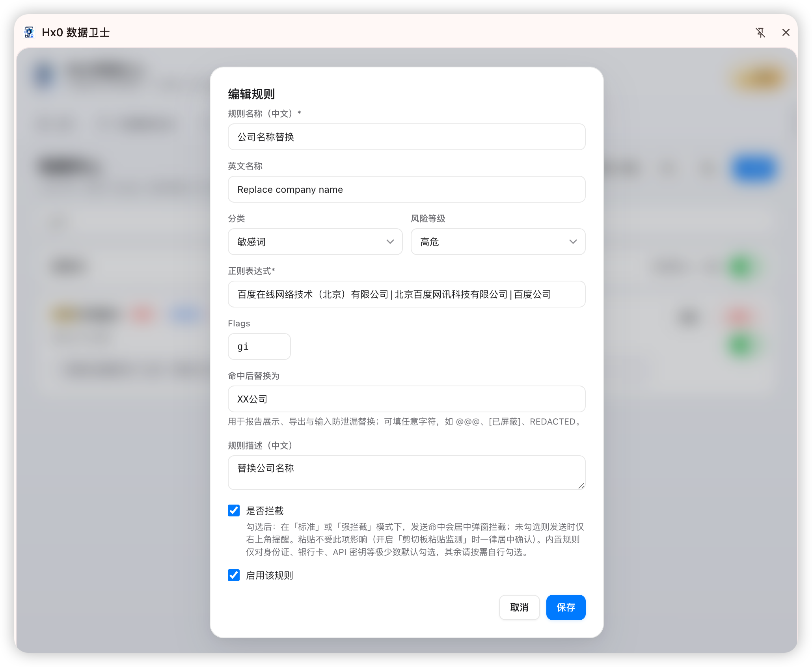Click into the 正则表达式 input field
This screenshot has width=812, height=667.
point(406,294)
